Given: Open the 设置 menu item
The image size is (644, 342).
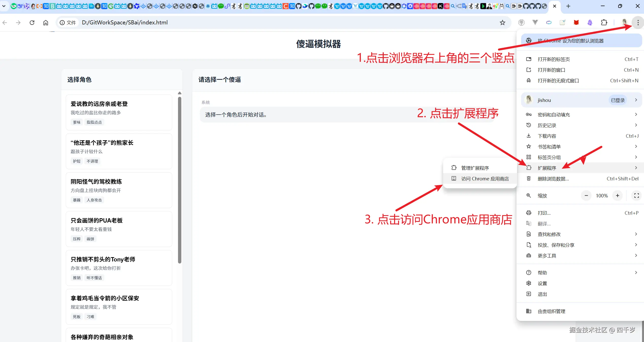Looking at the screenshot, I should click(542, 283).
